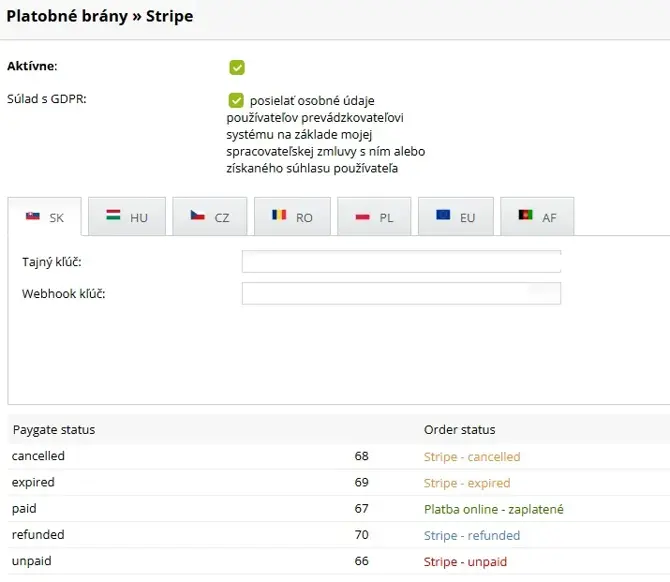Image resolution: width=670 pixels, height=582 pixels.
Task: Click the Polish flag icon
Action: 362,216
